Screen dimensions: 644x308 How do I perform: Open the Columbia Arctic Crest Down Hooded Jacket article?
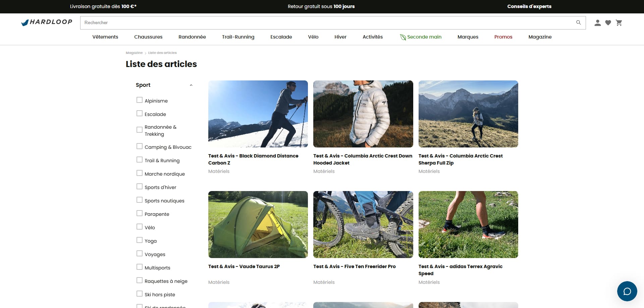(x=363, y=159)
